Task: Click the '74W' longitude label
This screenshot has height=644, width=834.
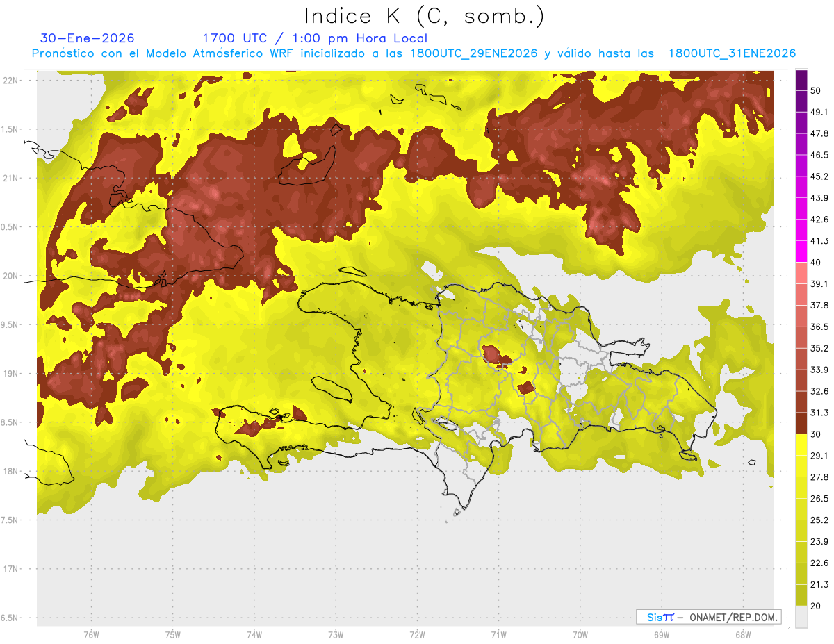Action: click(254, 635)
